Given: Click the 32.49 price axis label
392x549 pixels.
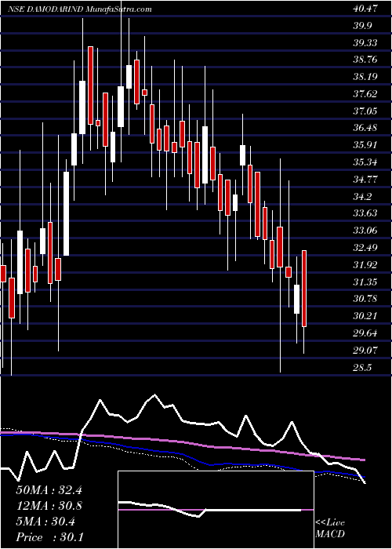Looking at the screenshot, I should (365, 248).
